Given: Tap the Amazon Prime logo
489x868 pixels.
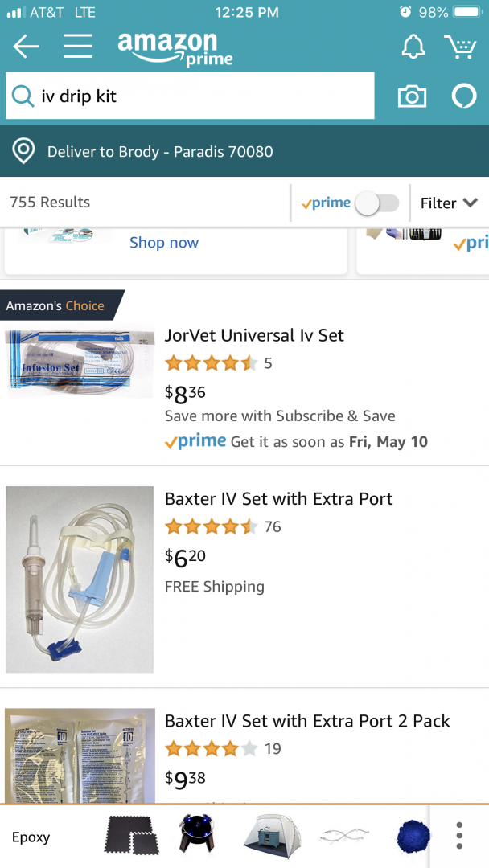Looking at the screenshot, I should coord(175,48).
